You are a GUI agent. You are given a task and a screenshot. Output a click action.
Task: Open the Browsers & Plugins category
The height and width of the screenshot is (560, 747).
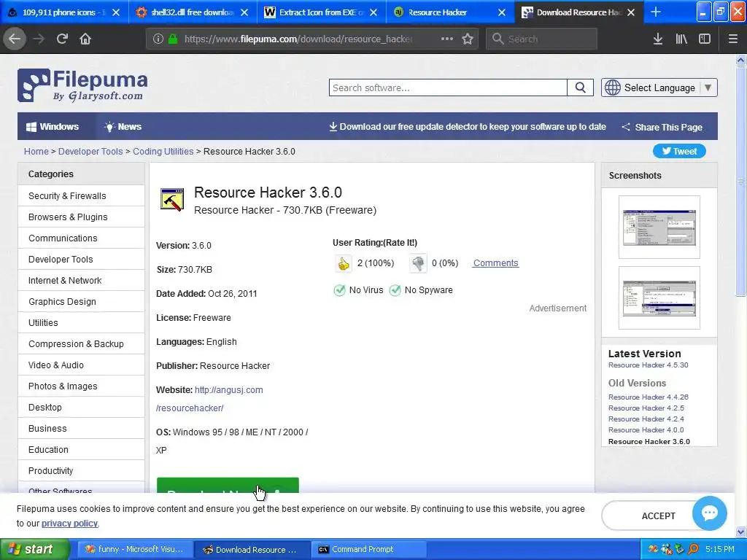point(81,217)
